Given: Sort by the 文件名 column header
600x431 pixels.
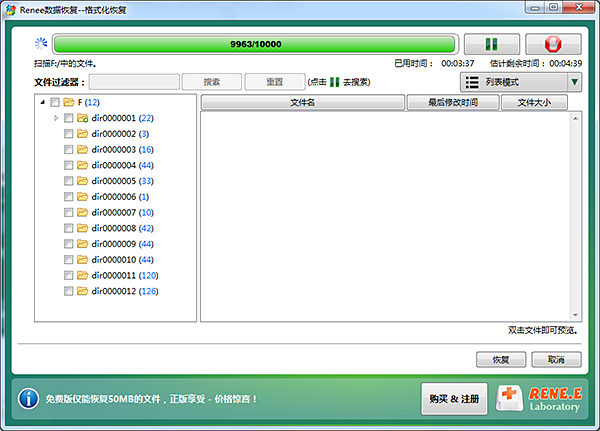Looking at the screenshot, I should coord(302,103).
